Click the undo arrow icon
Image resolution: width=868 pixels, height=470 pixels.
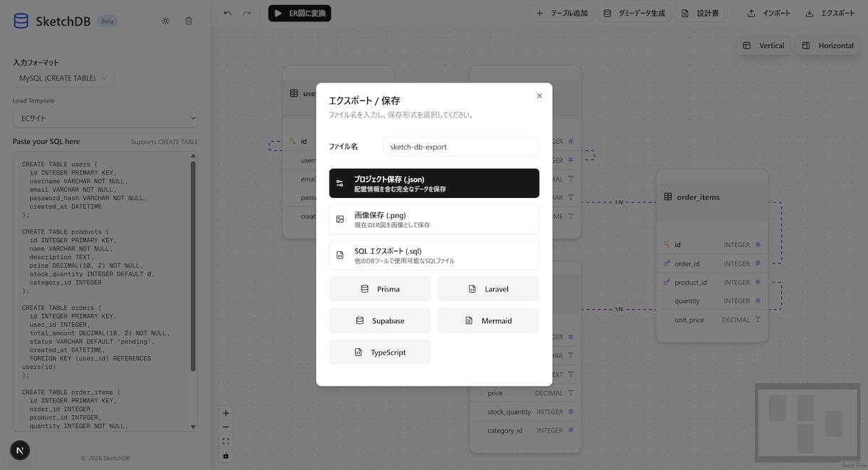pos(228,13)
